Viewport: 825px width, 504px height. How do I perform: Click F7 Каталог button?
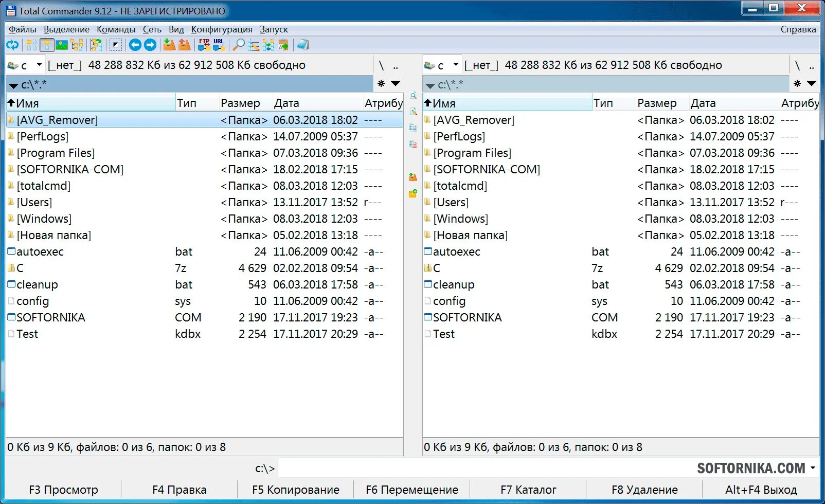pyautogui.click(x=528, y=490)
